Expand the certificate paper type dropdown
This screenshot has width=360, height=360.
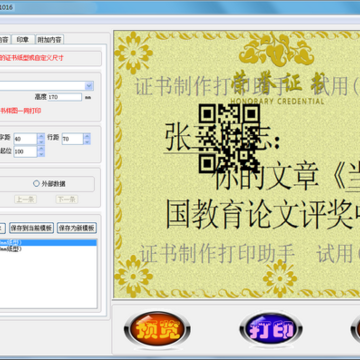click(89, 86)
